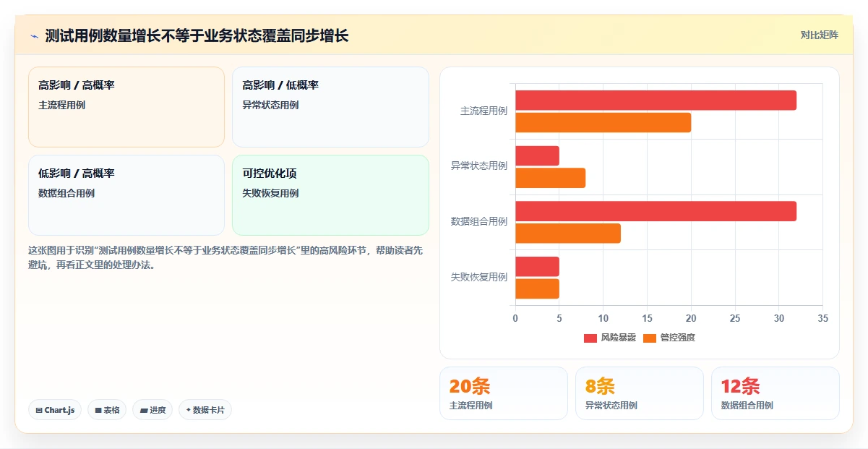Viewport: 868px width, 449px height.
Task: Click the red 失败恢复用例 bar
Action: pyautogui.click(x=537, y=267)
